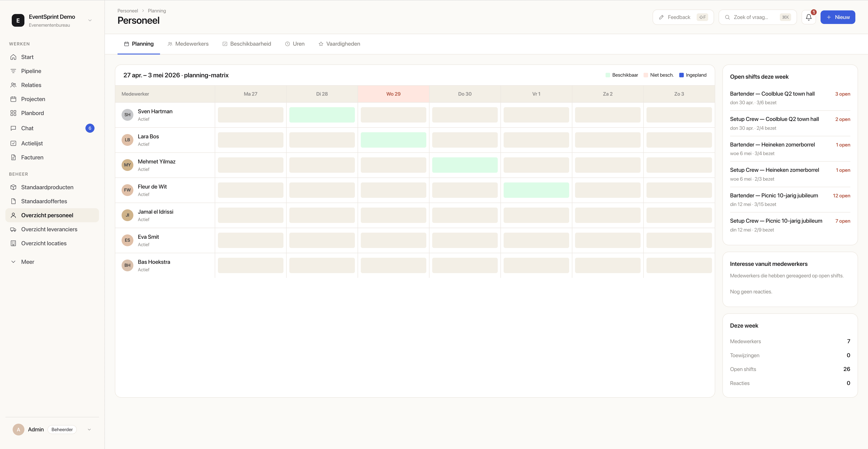This screenshot has width=868, height=449.
Task: Click the Ingepland legend color swatch
Action: tap(681, 75)
